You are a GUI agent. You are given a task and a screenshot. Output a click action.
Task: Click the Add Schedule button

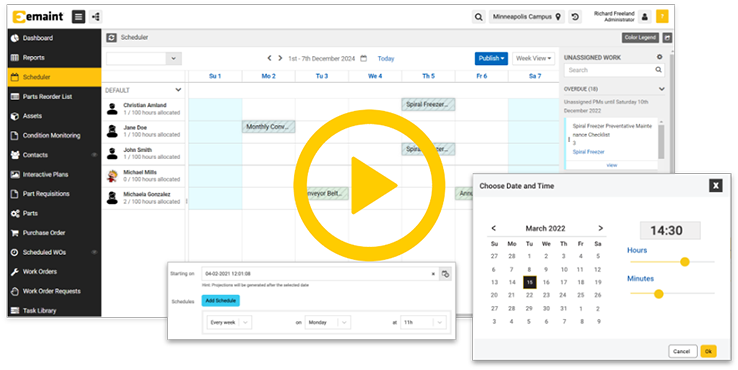click(x=221, y=301)
